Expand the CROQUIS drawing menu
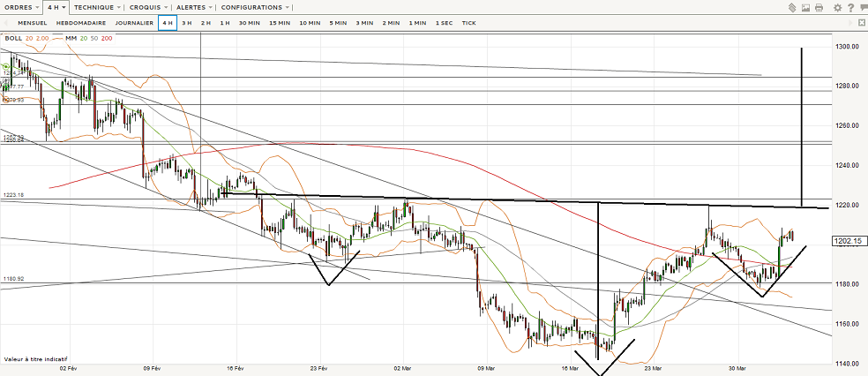Viewport: 868px width, 376px height. click(x=147, y=7)
